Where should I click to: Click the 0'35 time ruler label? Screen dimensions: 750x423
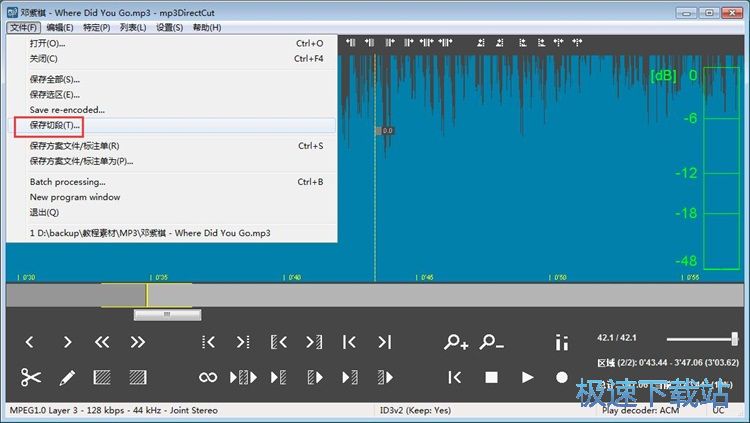pyautogui.click(x=161, y=278)
